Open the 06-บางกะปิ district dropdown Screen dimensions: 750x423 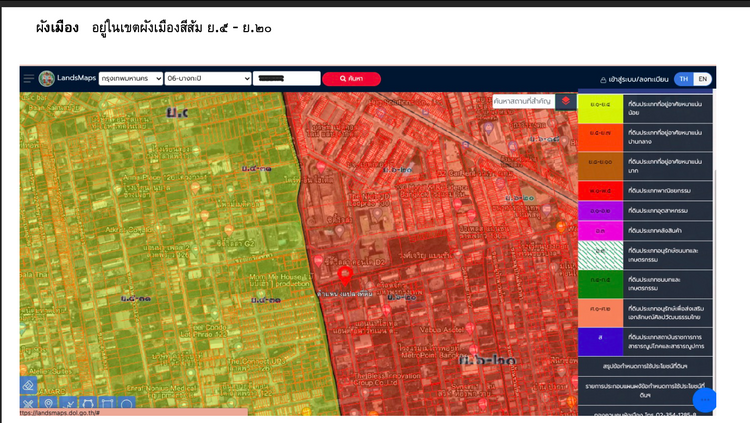click(x=208, y=78)
